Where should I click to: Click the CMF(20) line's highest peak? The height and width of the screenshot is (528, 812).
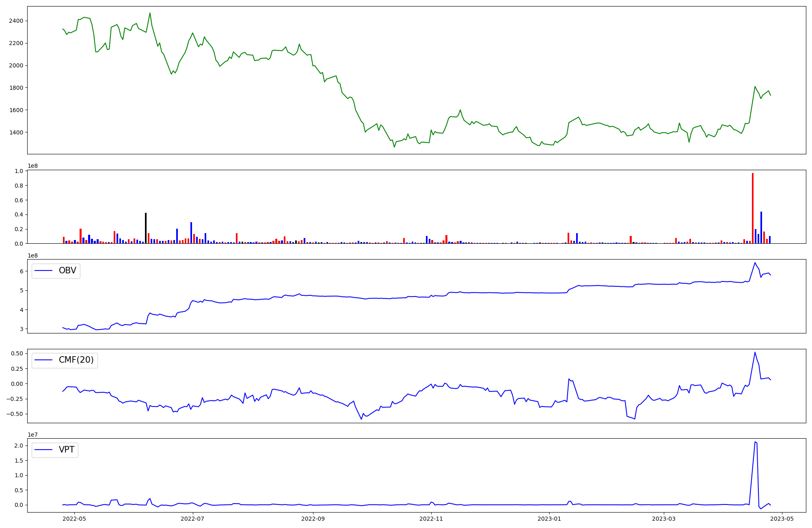click(x=755, y=352)
